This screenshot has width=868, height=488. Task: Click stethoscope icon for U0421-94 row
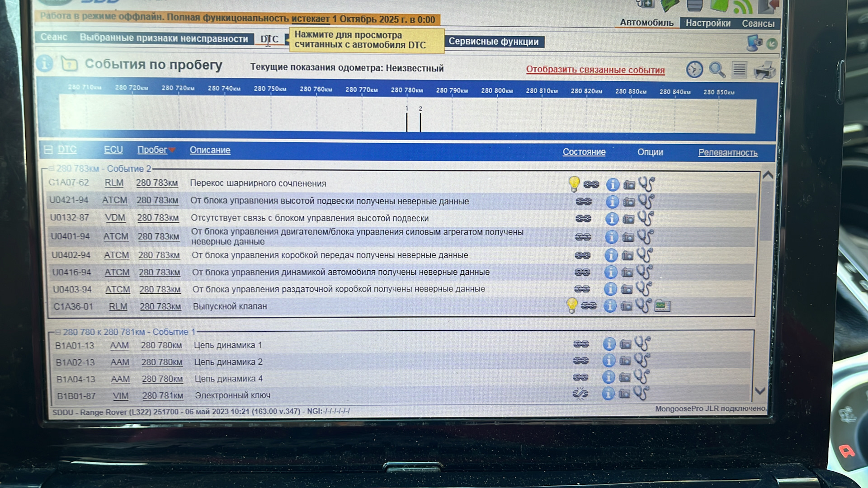pyautogui.click(x=646, y=201)
